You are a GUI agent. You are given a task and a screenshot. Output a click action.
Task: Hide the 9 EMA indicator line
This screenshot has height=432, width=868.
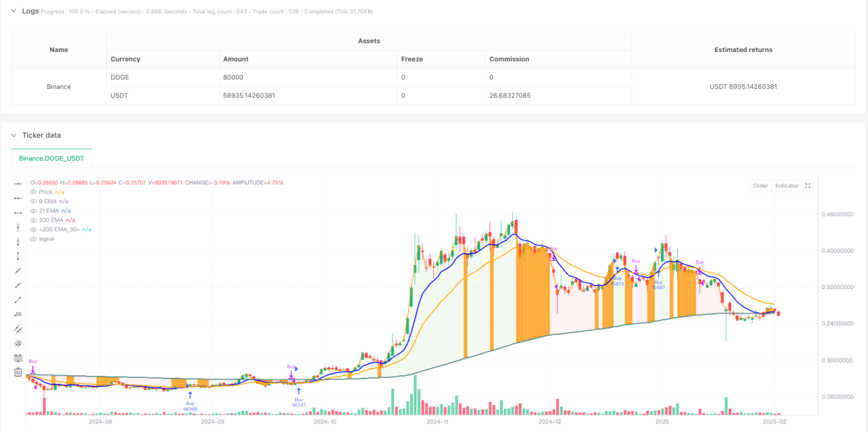(x=33, y=201)
